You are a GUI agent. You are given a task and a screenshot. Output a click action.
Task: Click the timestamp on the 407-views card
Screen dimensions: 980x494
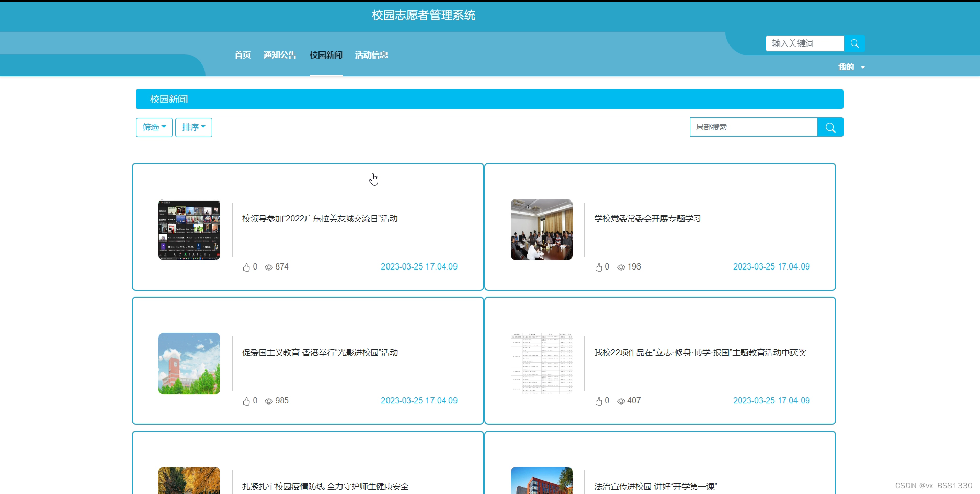click(x=771, y=401)
